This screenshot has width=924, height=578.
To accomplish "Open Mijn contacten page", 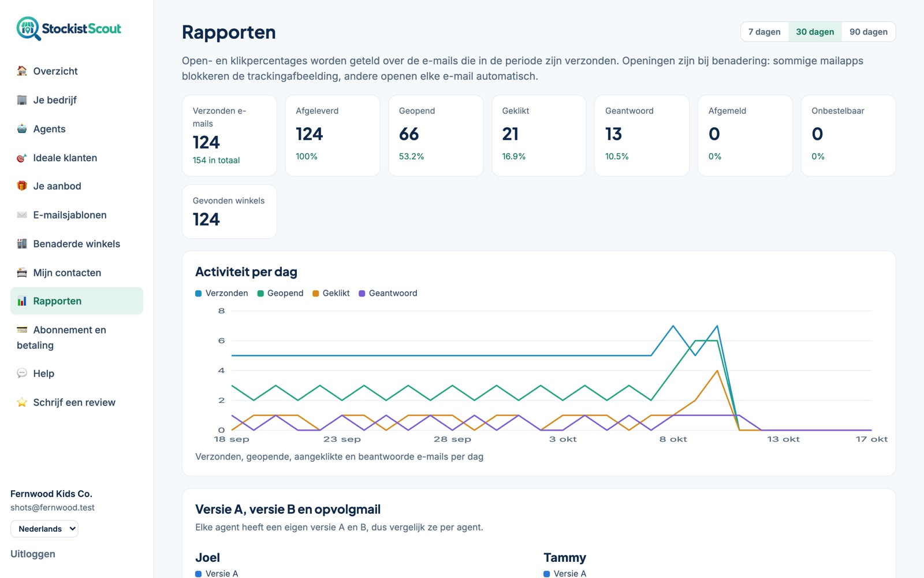I will [x=77, y=273].
